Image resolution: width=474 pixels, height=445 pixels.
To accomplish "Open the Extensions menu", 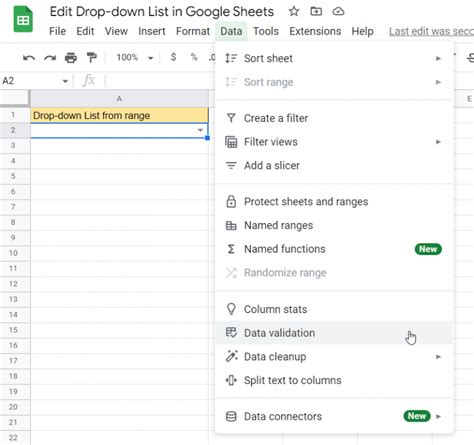I will click(x=315, y=31).
